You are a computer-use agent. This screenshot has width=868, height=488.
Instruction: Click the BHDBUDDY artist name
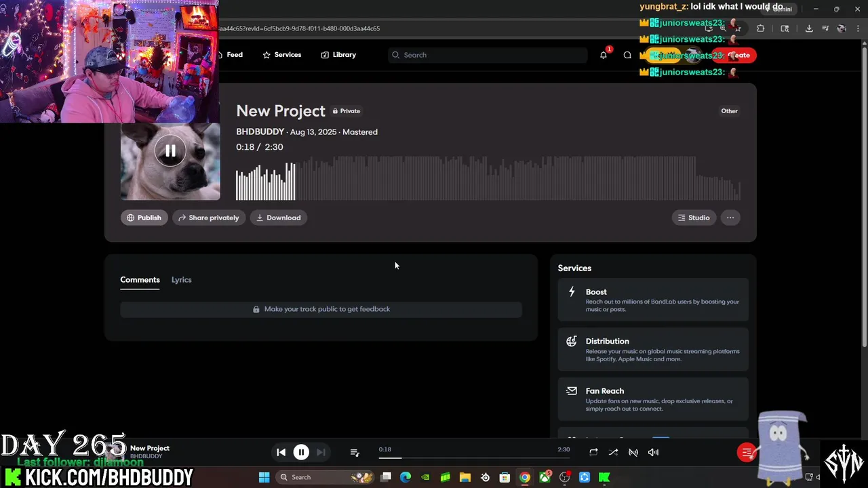pos(260,131)
